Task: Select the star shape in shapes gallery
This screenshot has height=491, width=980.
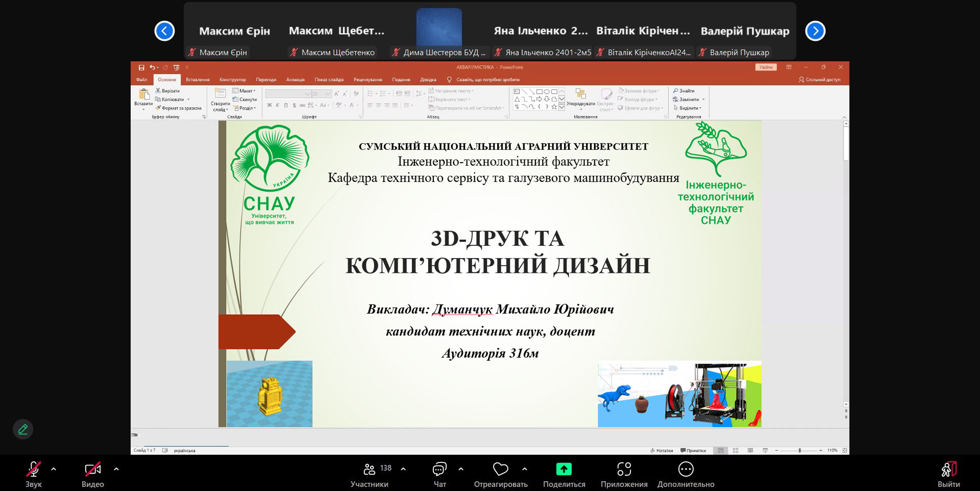Action: tap(554, 107)
